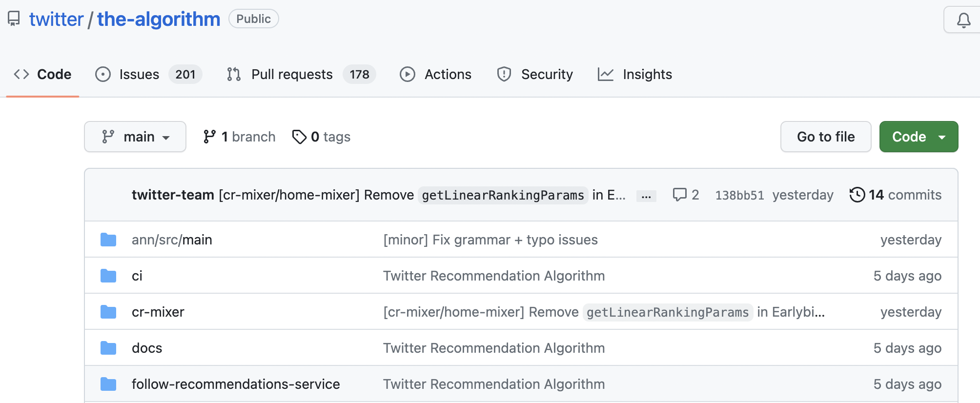Click the Security shield icon
980x403 pixels.
click(x=504, y=74)
